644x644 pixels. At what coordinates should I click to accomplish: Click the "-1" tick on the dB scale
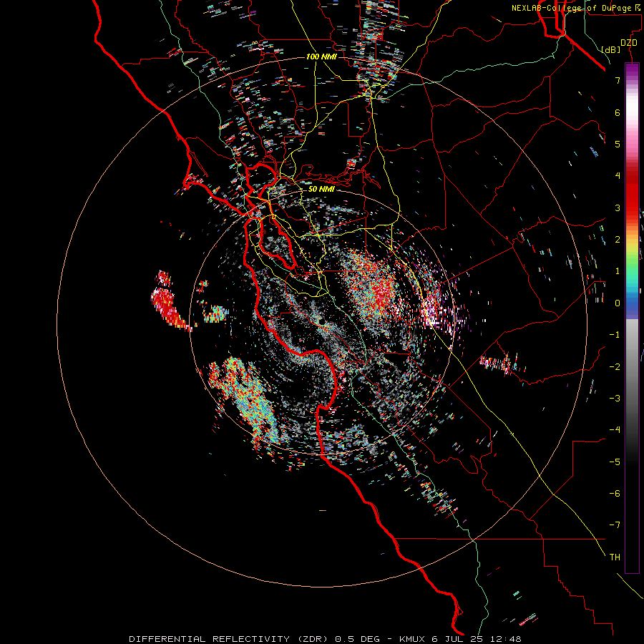tap(615, 335)
